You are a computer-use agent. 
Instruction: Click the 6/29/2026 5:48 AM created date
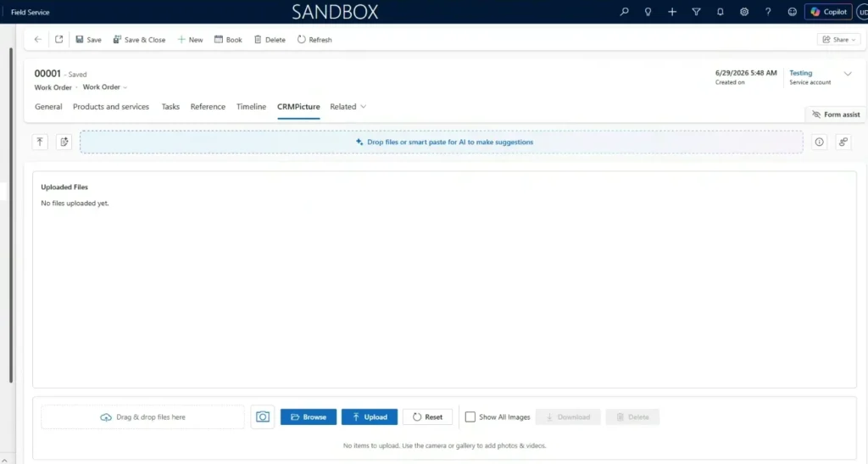point(746,73)
